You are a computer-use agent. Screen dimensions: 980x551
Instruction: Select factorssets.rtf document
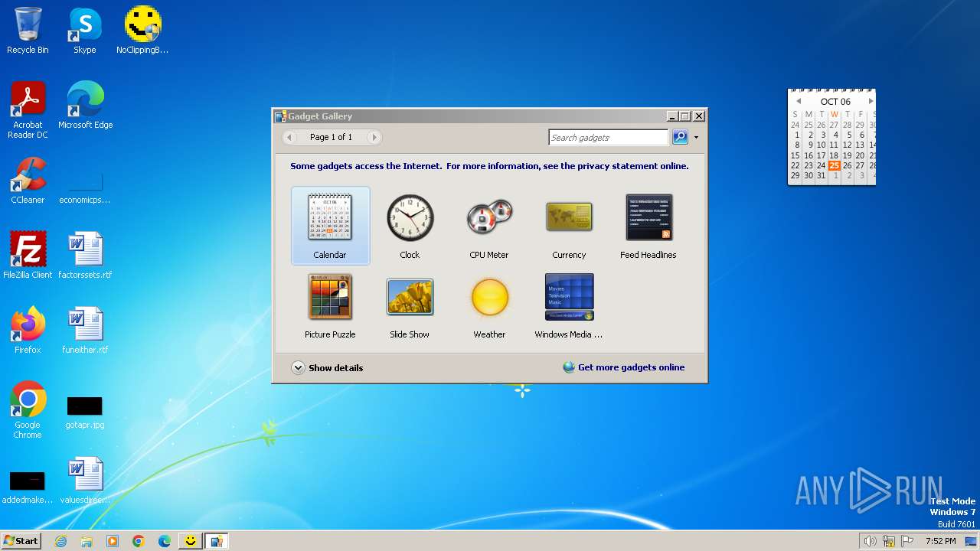[x=85, y=256]
